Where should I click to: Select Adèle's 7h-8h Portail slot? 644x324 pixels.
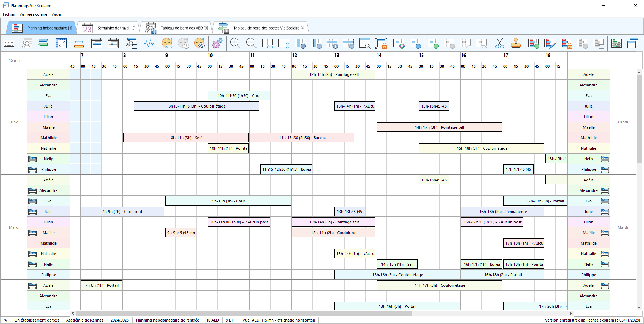click(x=101, y=285)
